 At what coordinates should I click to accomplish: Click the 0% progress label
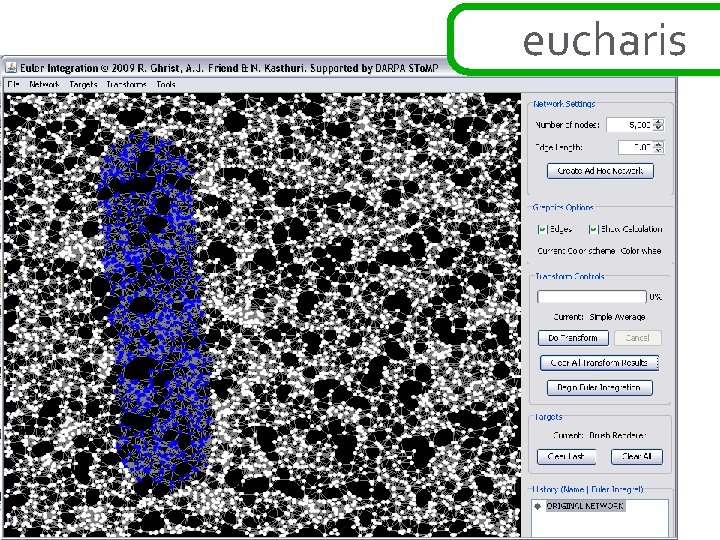[655, 297]
